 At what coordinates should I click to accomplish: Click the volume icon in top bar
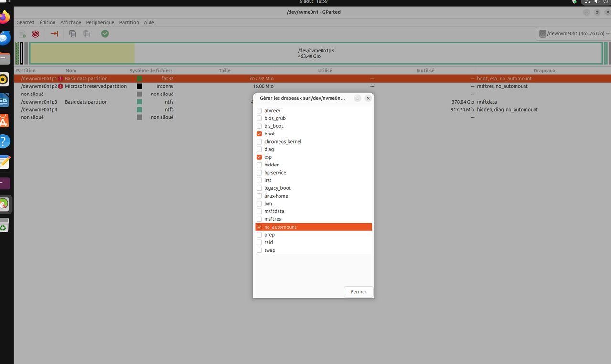597,2
